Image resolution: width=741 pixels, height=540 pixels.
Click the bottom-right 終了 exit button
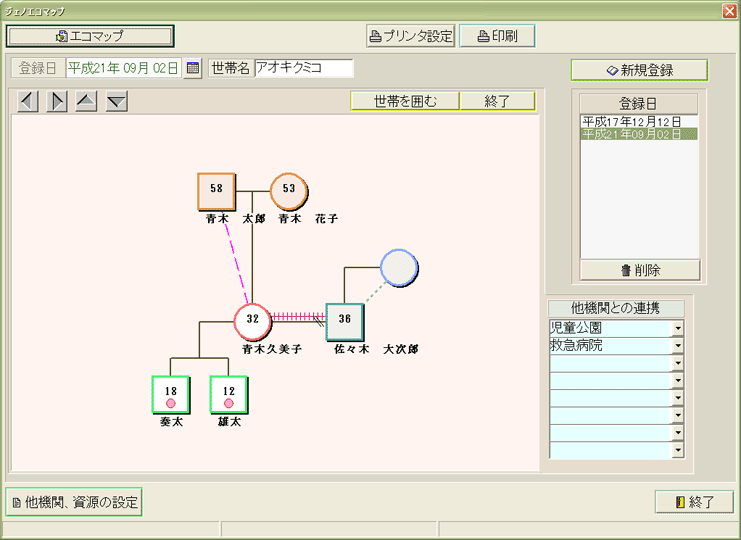694,502
